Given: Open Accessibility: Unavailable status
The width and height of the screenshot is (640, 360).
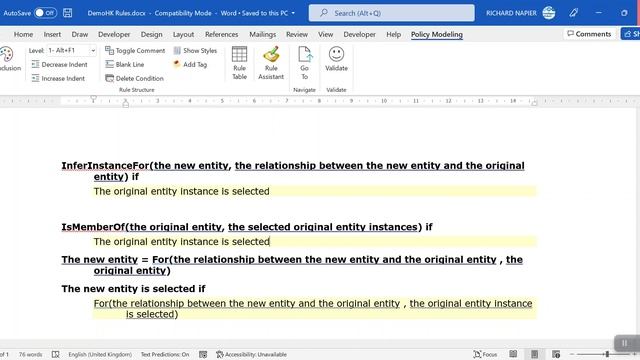Looking at the screenshot, I should pyautogui.click(x=251, y=354).
